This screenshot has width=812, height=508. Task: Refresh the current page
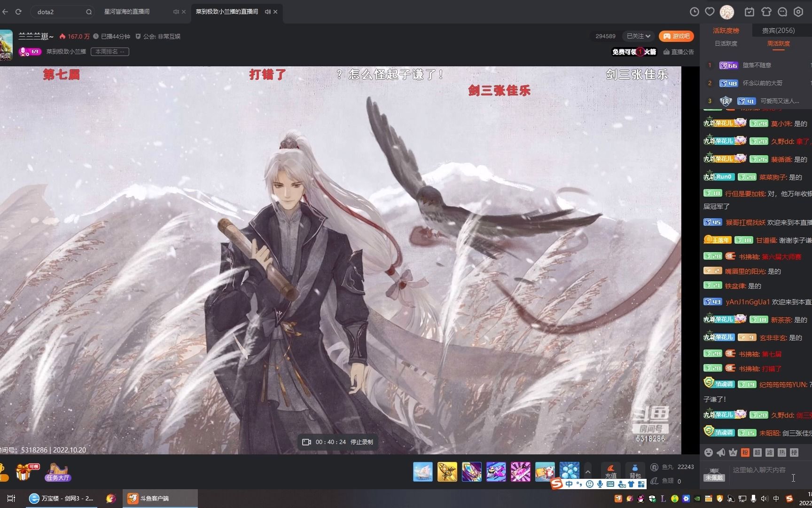point(19,12)
